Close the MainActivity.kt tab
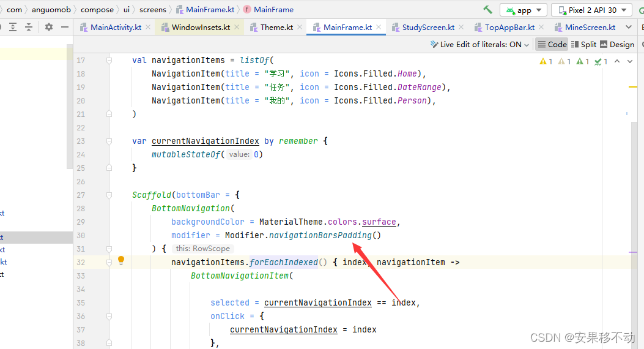This screenshot has width=644, height=349. (x=148, y=27)
